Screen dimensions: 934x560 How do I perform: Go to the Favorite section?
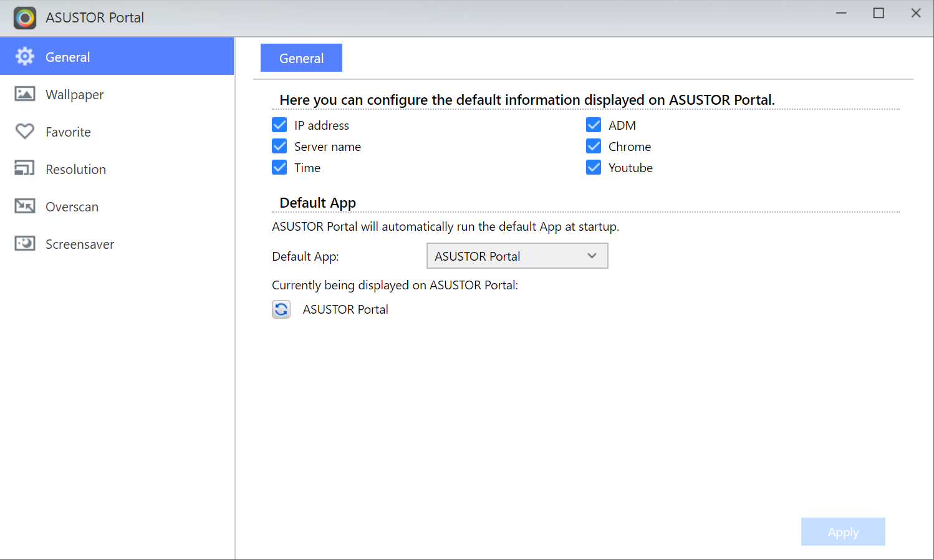tap(117, 132)
